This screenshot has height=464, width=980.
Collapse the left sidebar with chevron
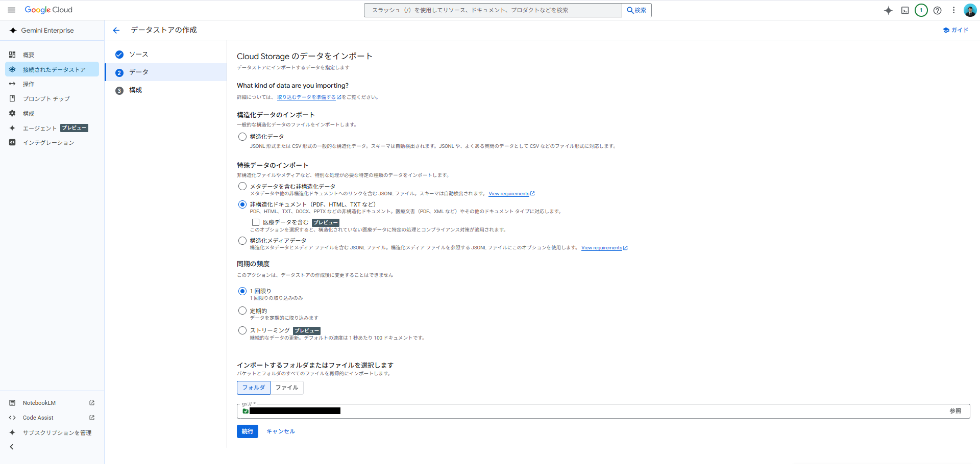[x=12, y=447]
